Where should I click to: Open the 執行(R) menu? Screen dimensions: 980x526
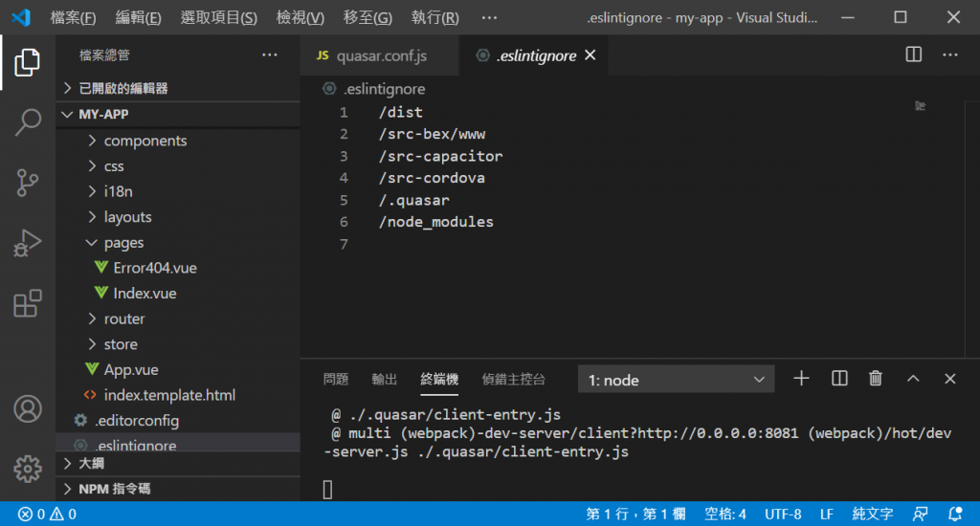pyautogui.click(x=435, y=17)
